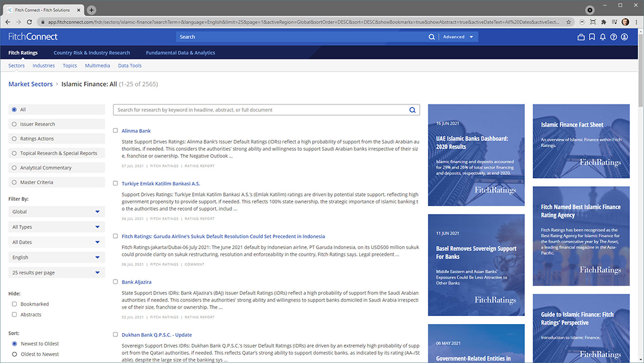Open the Sectors submenu
Viewport: 644px width, 363px height.
tap(17, 66)
